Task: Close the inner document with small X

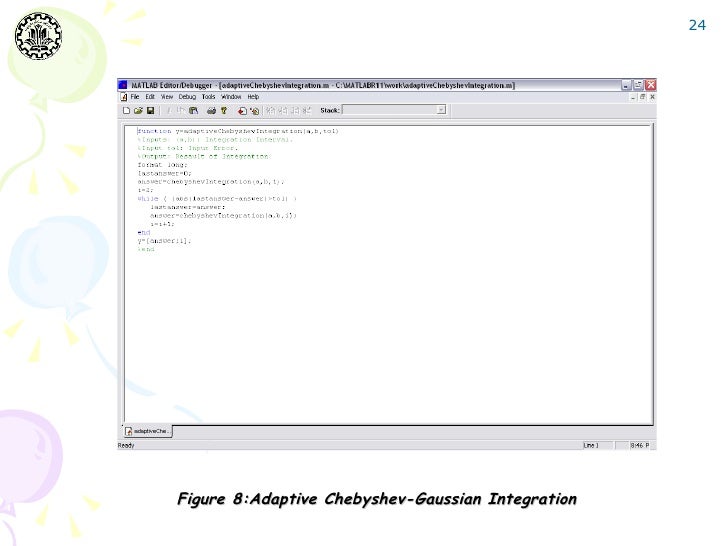Action: tap(652, 97)
